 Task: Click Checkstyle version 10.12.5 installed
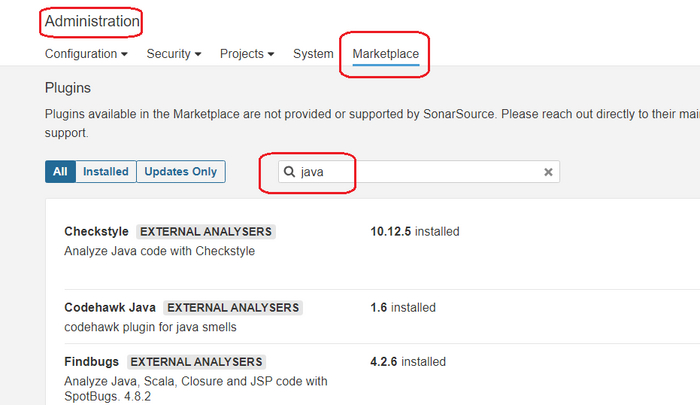point(414,232)
